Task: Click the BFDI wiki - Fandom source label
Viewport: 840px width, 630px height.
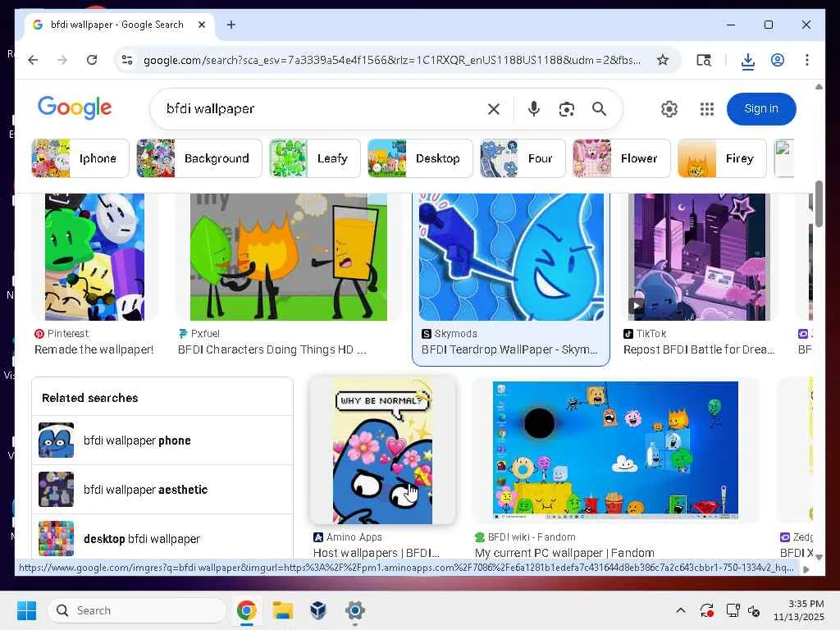Action: point(532,536)
